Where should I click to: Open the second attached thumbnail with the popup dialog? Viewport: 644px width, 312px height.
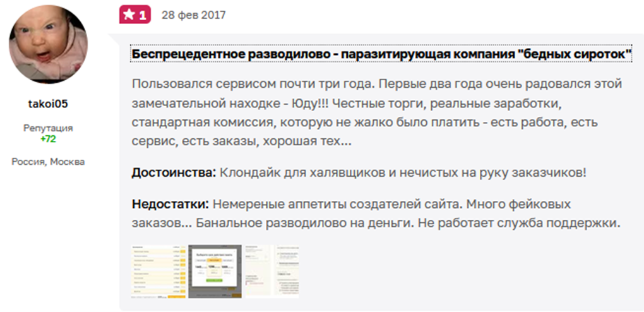tap(215, 272)
